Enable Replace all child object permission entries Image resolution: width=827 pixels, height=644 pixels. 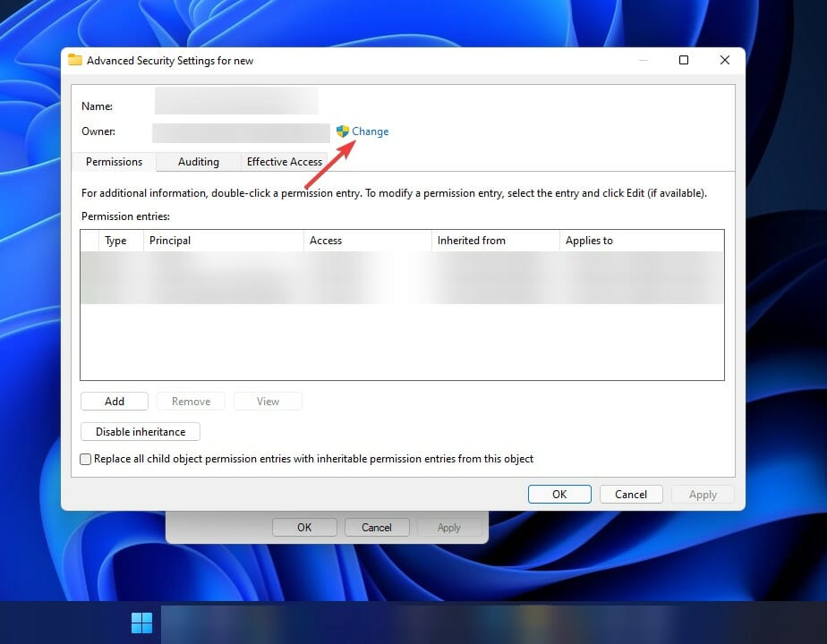pos(86,459)
